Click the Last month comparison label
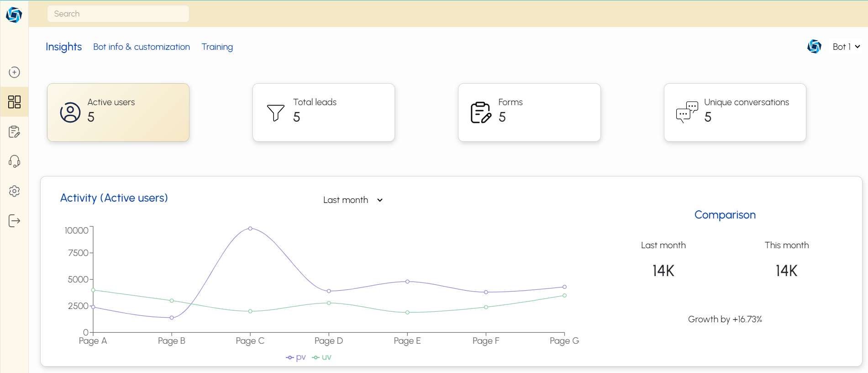 tap(663, 245)
